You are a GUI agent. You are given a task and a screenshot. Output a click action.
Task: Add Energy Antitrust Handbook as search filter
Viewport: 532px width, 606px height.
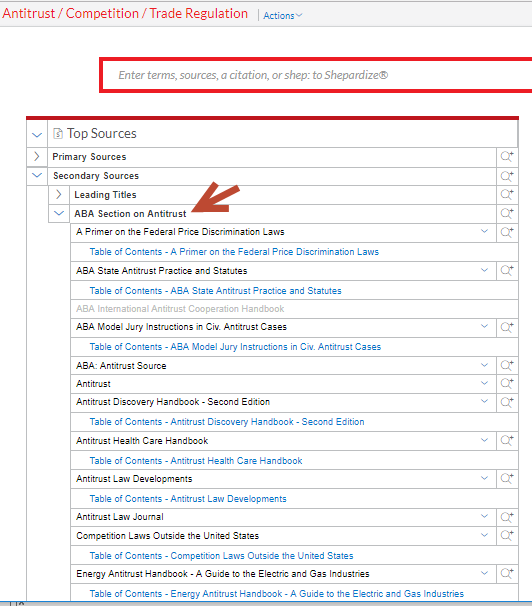(507, 574)
